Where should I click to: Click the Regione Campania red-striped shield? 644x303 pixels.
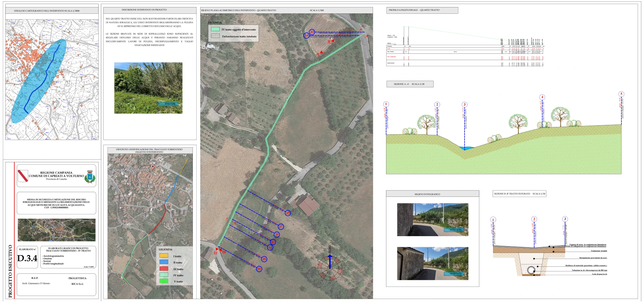[x=23, y=175]
